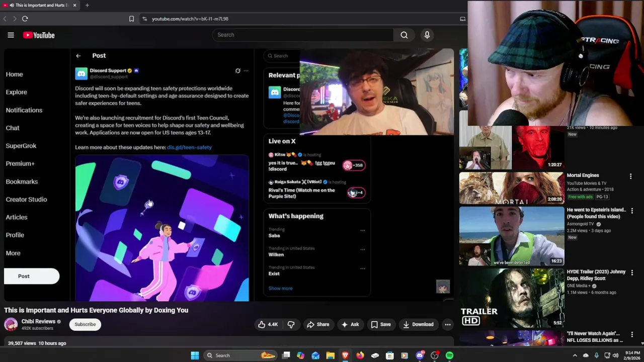Click the back arrow beside Post in video
The width and height of the screenshot is (644, 362).
78,56
